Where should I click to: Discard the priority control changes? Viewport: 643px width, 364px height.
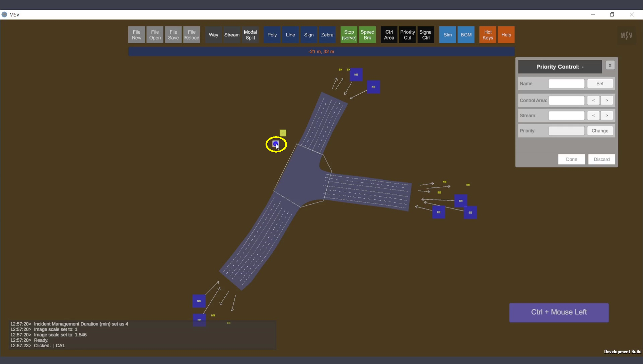pyautogui.click(x=601, y=159)
